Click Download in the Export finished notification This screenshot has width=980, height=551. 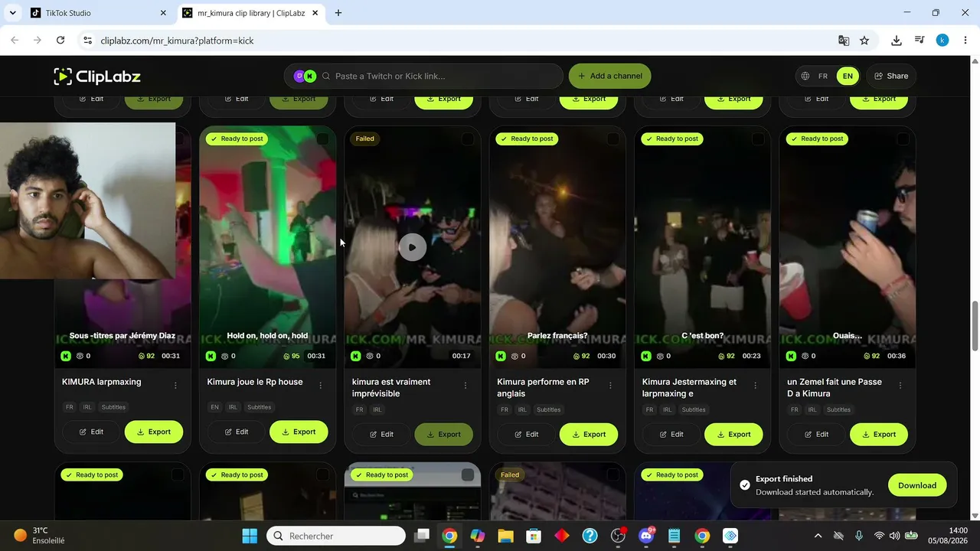point(917,485)
